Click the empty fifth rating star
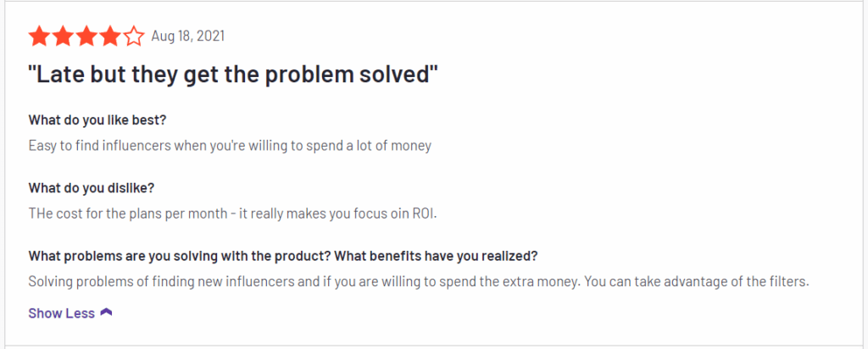 [134, 37]
